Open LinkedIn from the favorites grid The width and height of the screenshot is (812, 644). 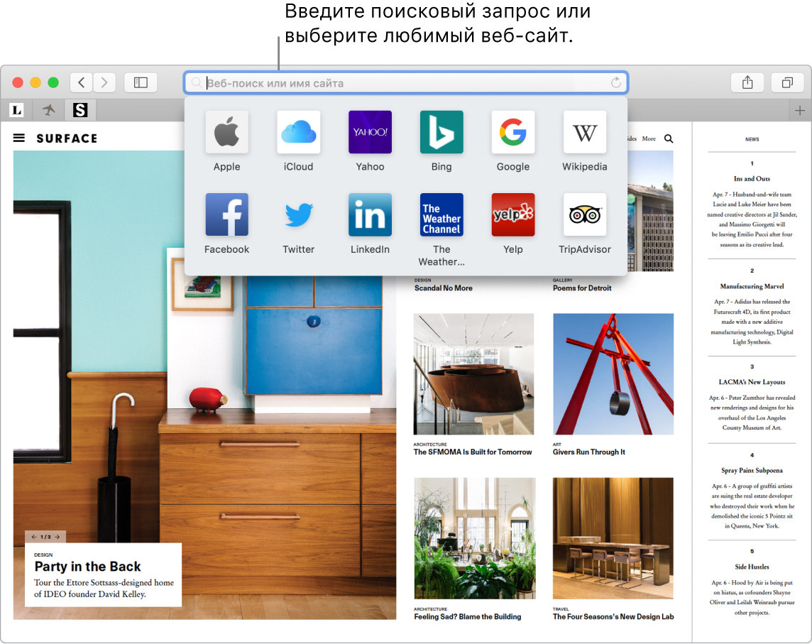(369, 214)
